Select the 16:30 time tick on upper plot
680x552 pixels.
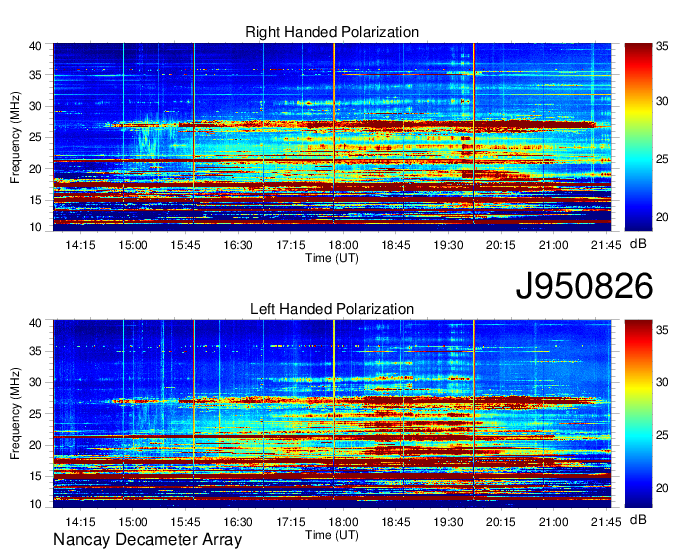(238, 245)
